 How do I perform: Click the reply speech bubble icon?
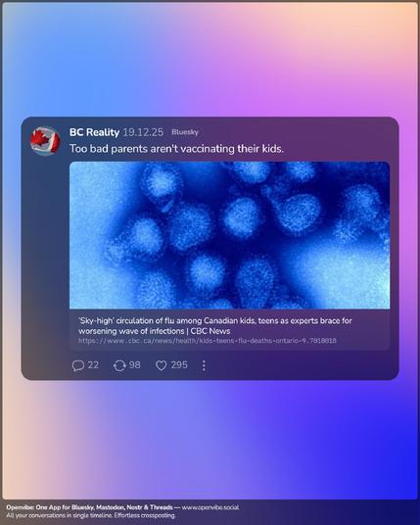[77, 365]
